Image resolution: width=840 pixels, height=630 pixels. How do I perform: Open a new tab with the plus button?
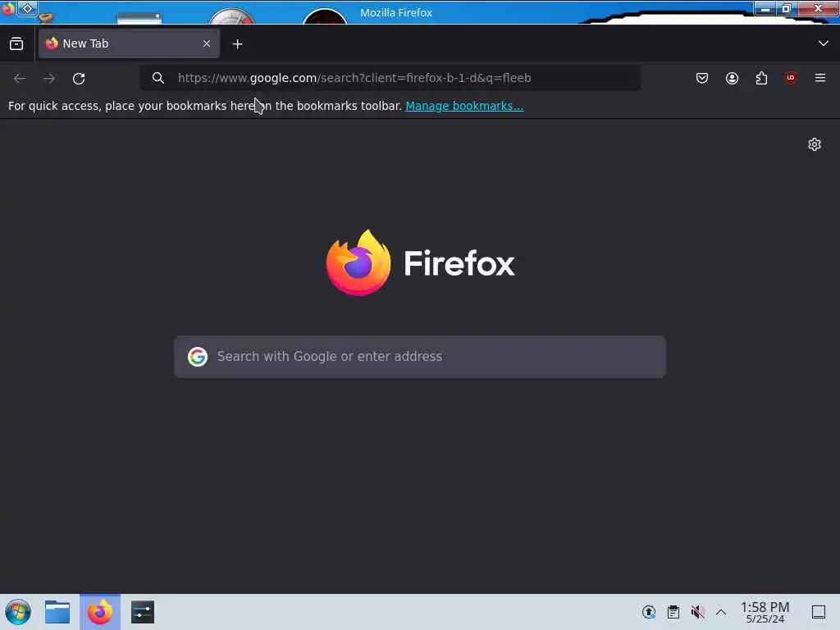point(237,44)
